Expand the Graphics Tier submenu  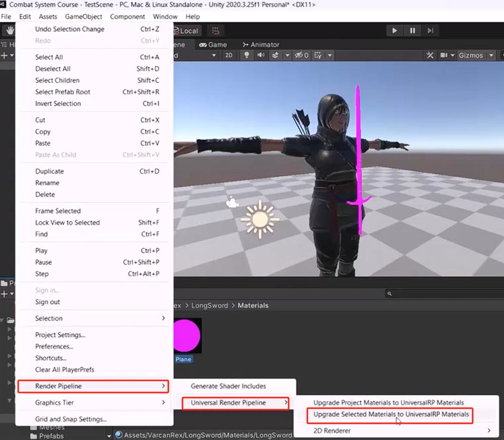tap(93, 403)
